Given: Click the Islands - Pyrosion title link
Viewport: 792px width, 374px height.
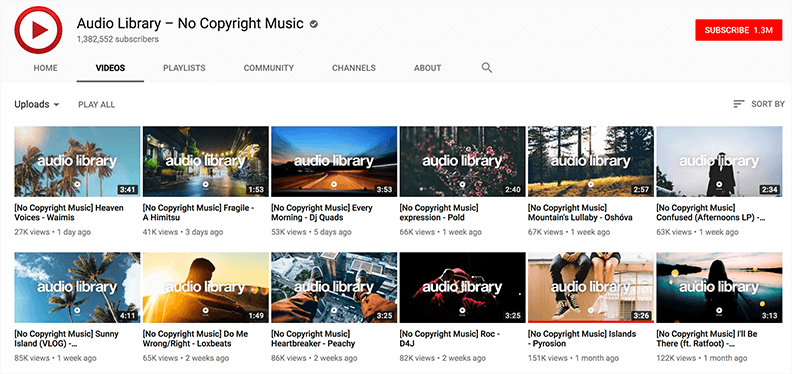Looking at the screenshot, I should [x=582, y=339].
